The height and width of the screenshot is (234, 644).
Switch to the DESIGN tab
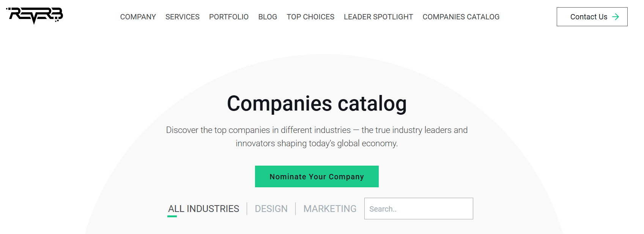click(x=271, y=209)
